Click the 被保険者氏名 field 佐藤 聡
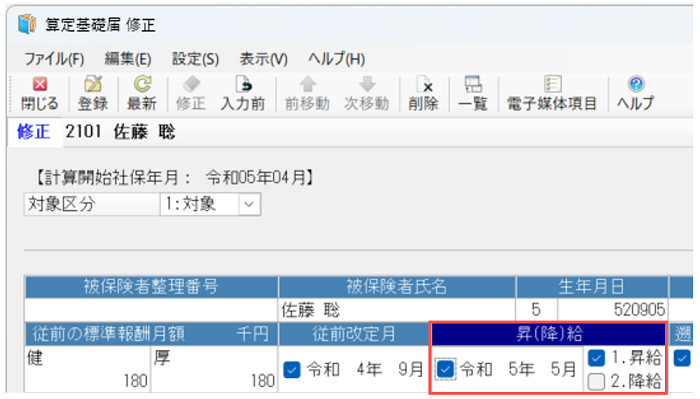Viewport: 700px width, 399px height. click(397, 310)
